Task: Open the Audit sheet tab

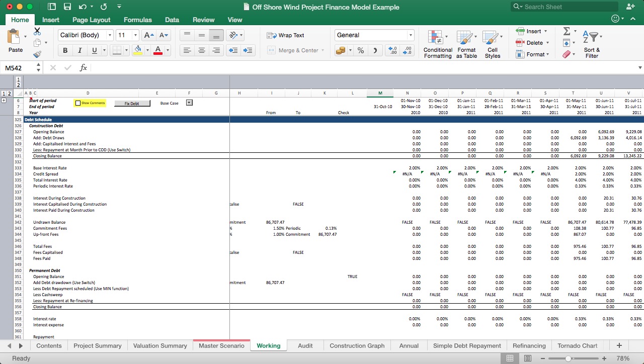Action: [305, 345]
